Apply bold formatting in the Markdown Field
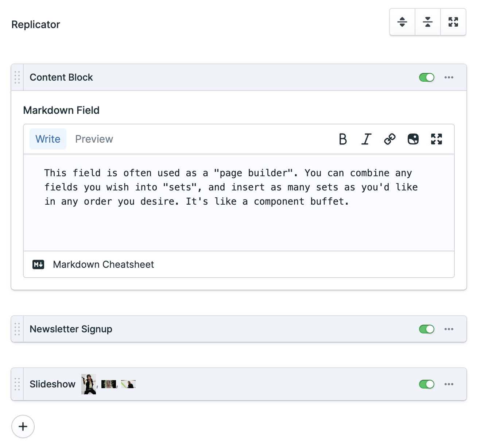 click(x=343, y=139)
